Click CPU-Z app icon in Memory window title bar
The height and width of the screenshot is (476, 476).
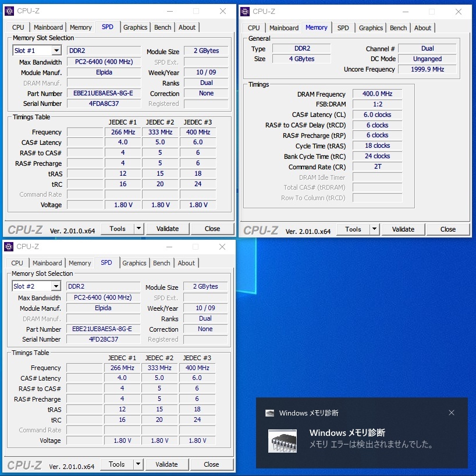tap(245, 12)
